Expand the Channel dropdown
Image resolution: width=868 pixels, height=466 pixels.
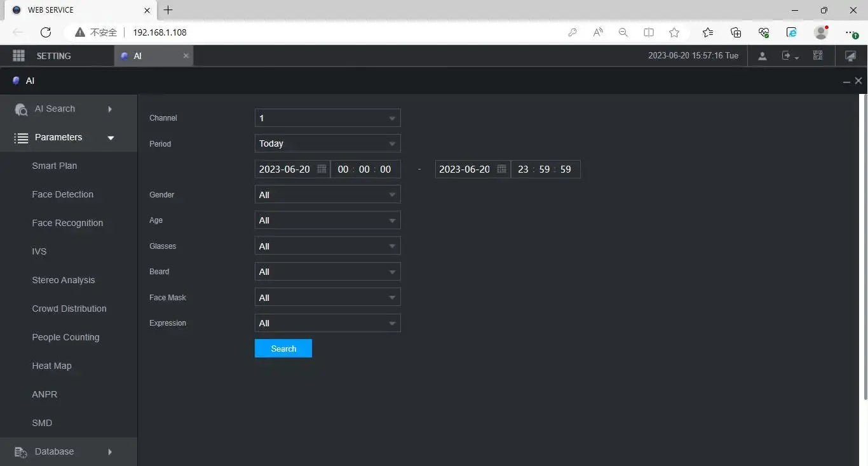pos(327,118)
